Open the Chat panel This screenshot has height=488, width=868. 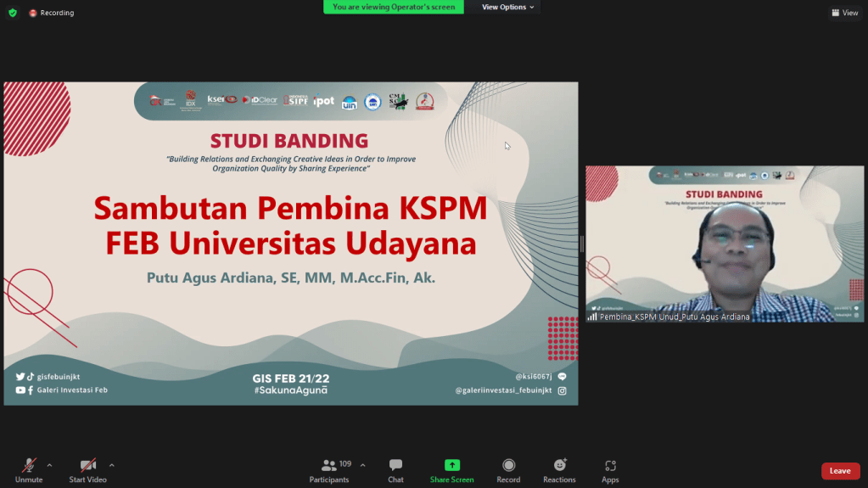pyautogui.click(x=395, y=465)
